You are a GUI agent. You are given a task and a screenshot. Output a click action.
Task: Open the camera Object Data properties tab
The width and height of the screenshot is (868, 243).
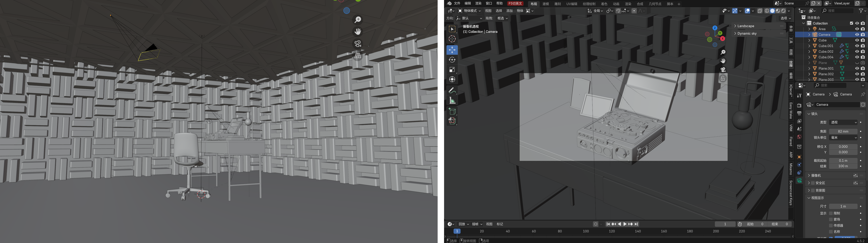pos(799,181)
